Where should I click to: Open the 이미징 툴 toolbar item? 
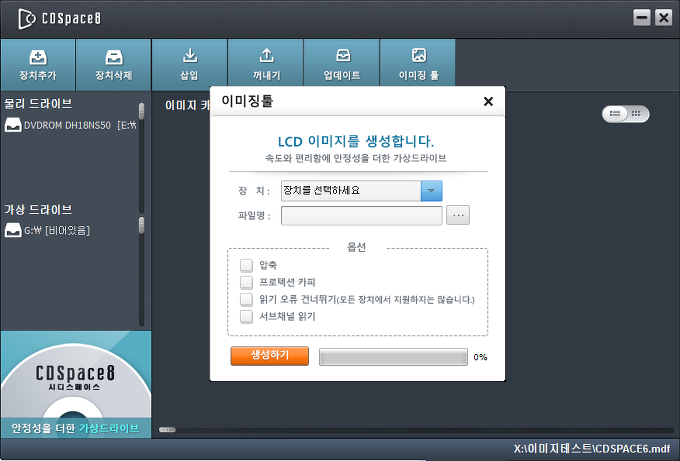(x=418, y=65)
